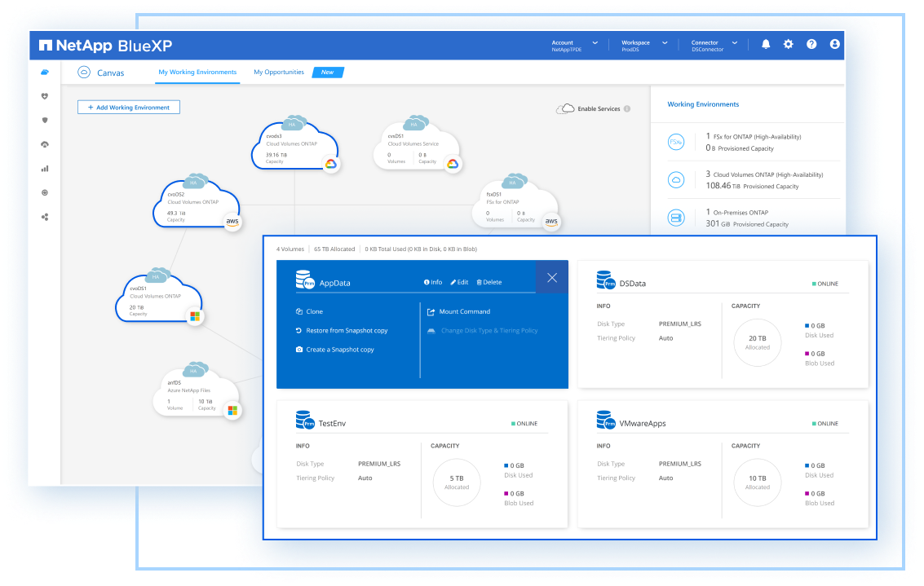Click the help question mark icon
The height and width of the screenshot is (586, 924).
(811, 44)
